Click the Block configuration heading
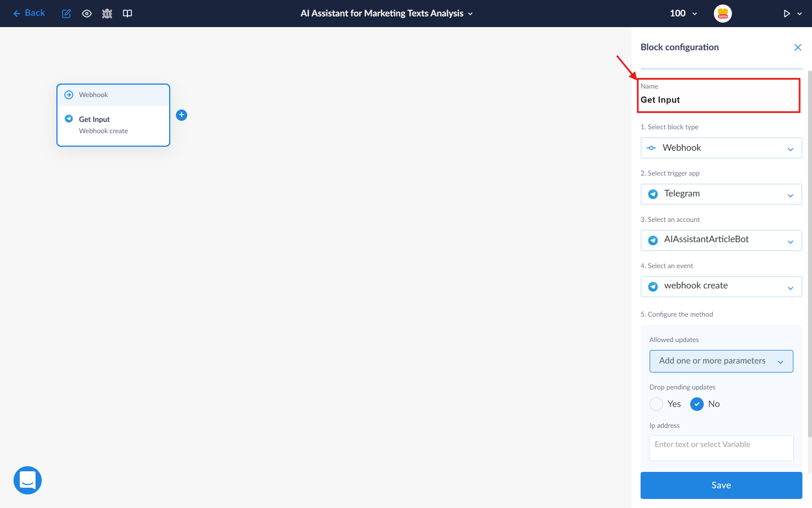Screen dimensions: 812x508 point(679,47)
